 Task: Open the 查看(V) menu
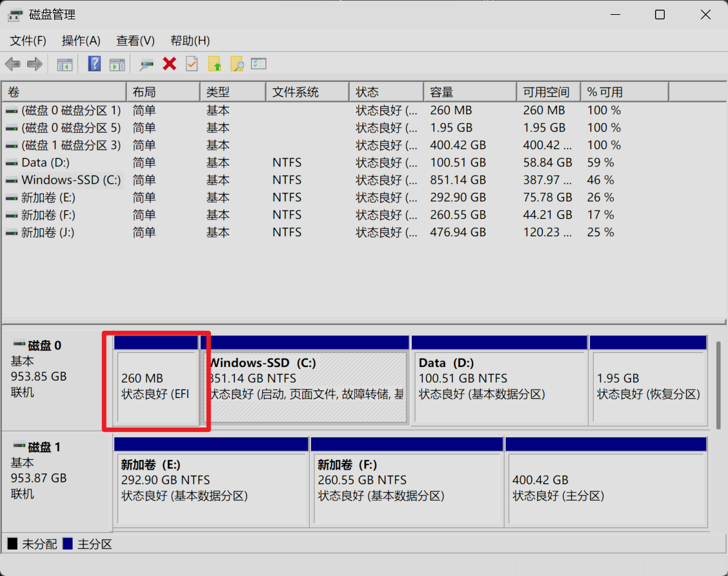(x=135, y=41)
